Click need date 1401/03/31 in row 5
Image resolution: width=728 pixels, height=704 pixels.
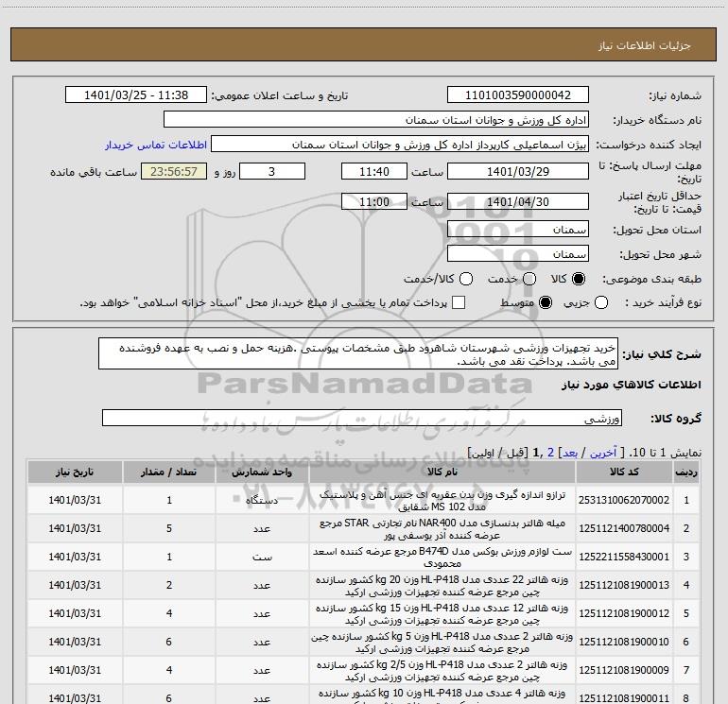[75, 613]
